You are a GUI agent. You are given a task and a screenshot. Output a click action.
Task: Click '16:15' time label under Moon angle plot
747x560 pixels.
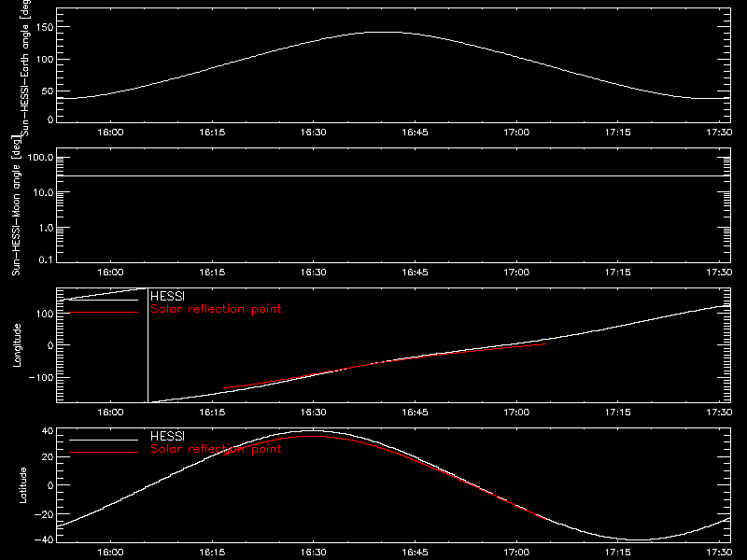click(212, 272)
